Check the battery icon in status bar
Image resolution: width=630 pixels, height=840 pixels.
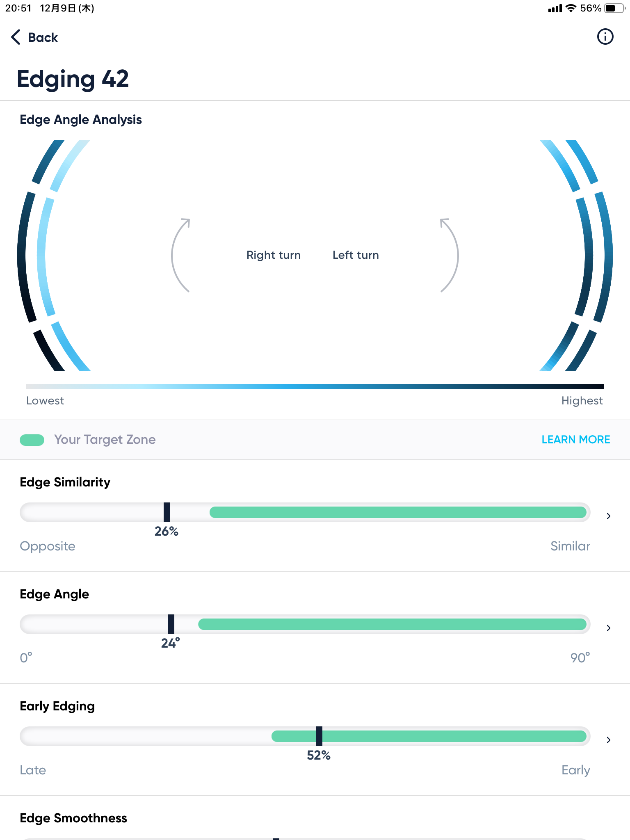click(613, 8)
